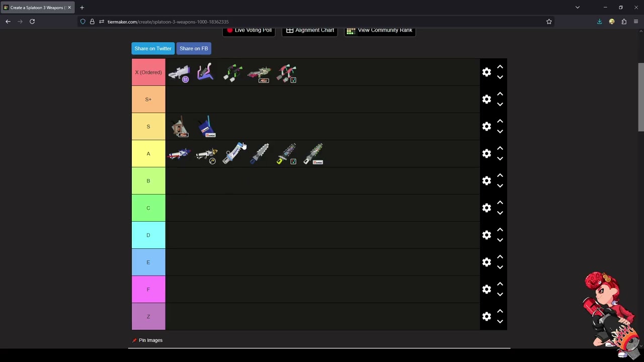The height and width of the screenshot is (362, 644).
Task: Click site security lock icon
Action: point(92,22)
